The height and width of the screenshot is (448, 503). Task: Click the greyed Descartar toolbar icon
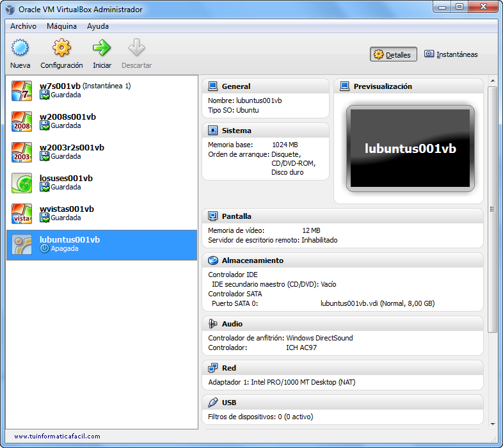pos(136,48)
